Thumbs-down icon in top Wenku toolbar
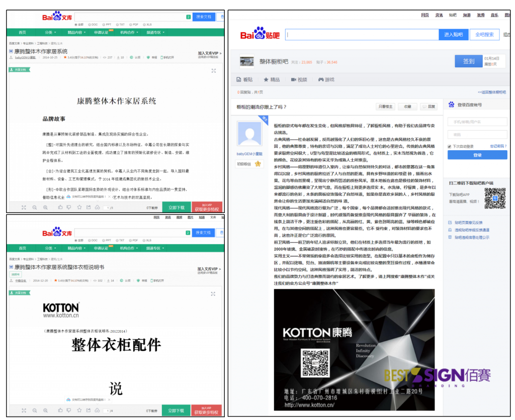Screen dimensions: 515x420 pos(68,207)
